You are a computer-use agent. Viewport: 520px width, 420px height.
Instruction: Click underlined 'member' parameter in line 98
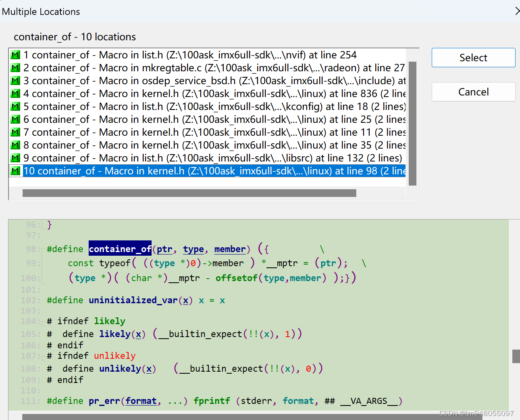click(230, 249)
